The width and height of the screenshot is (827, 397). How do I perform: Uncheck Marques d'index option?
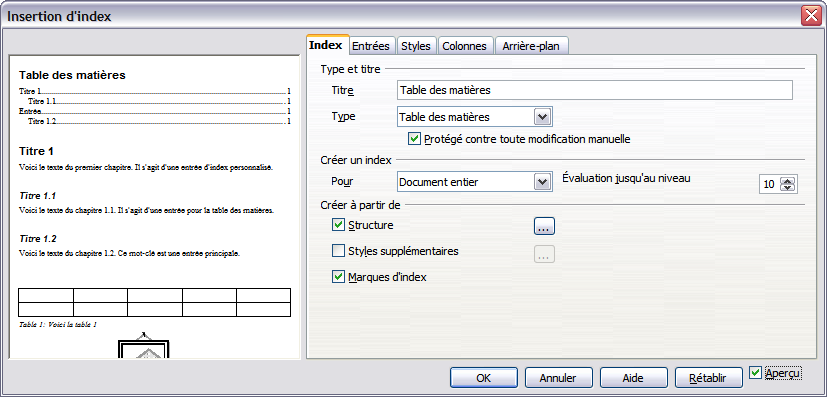click(x=338, y=277)
